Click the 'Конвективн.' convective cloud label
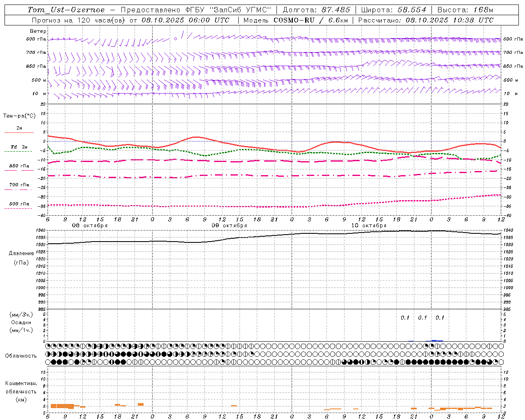 (x=21, y=383)
